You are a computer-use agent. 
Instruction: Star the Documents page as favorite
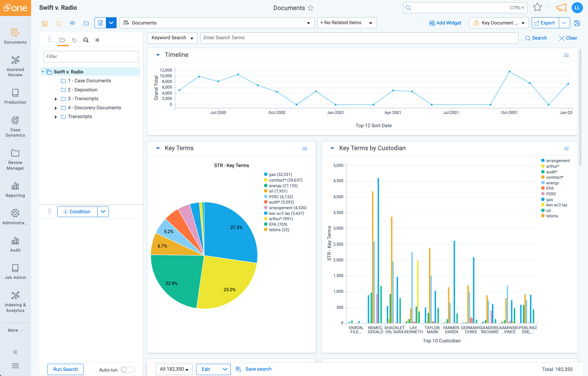point(310,8)
